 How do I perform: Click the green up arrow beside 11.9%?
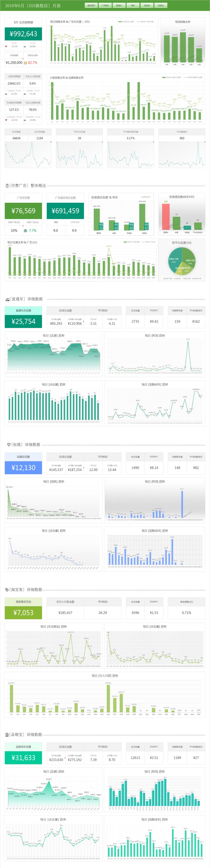tap(6, 94)
